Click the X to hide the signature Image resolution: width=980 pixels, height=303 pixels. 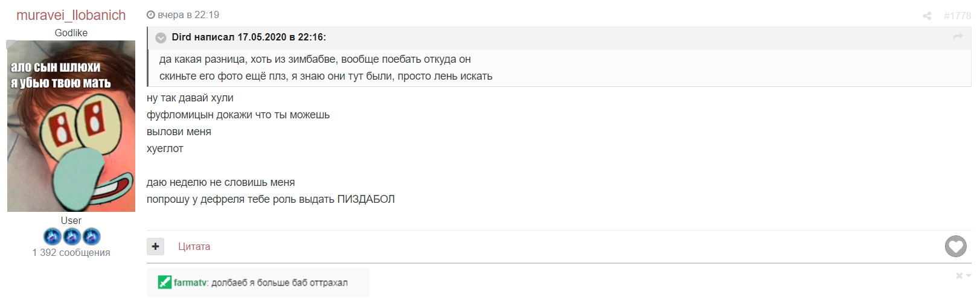click(x=959, y=276)
